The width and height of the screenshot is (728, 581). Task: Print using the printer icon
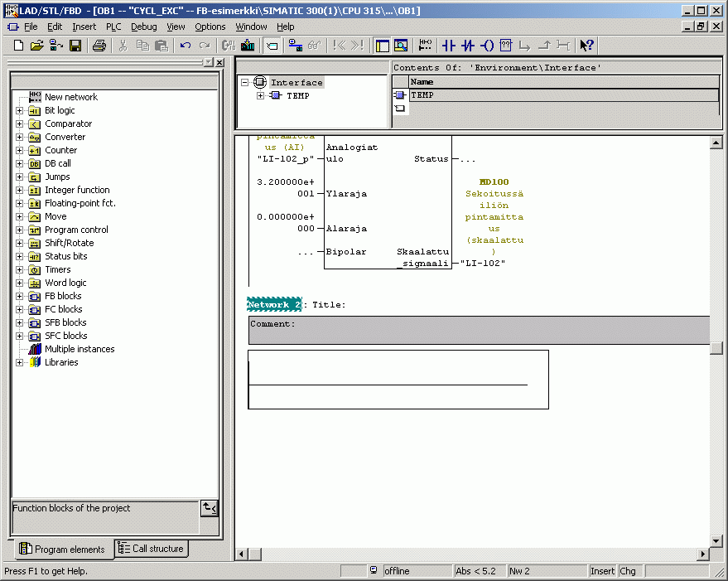tap(99, 46)
